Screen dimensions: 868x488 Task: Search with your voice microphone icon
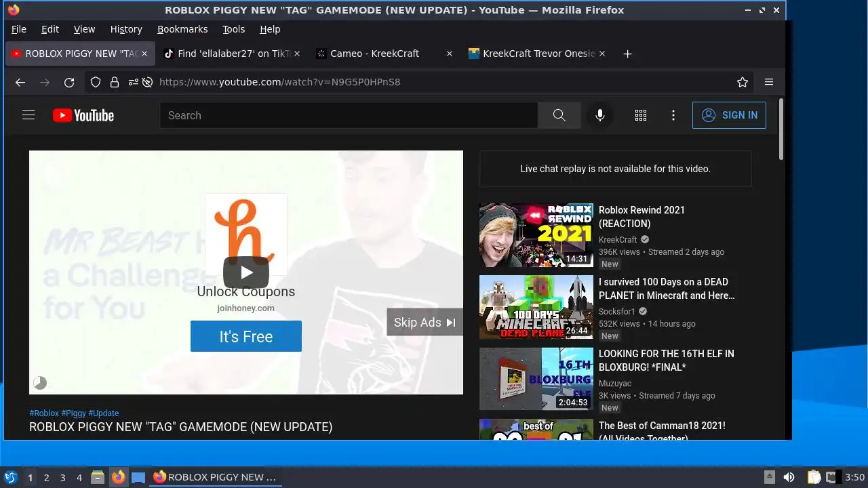[x=599, y=115]
